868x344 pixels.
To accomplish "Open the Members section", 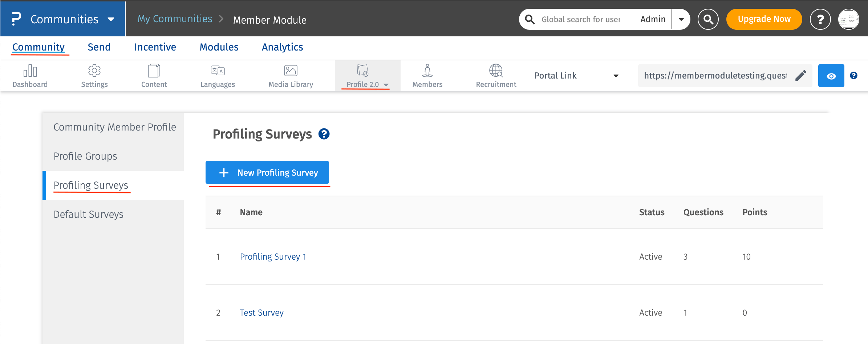I will [427, 75].
